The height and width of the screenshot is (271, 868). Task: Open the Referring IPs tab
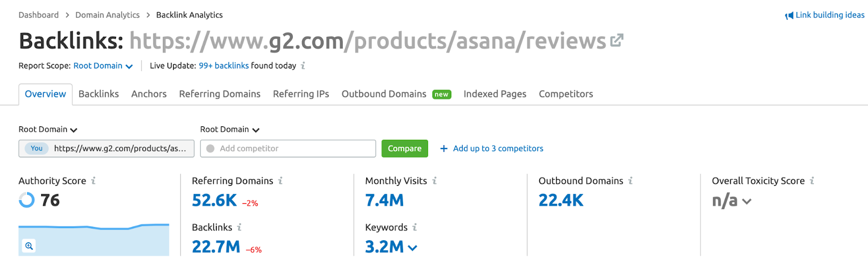tap(301, 94)
